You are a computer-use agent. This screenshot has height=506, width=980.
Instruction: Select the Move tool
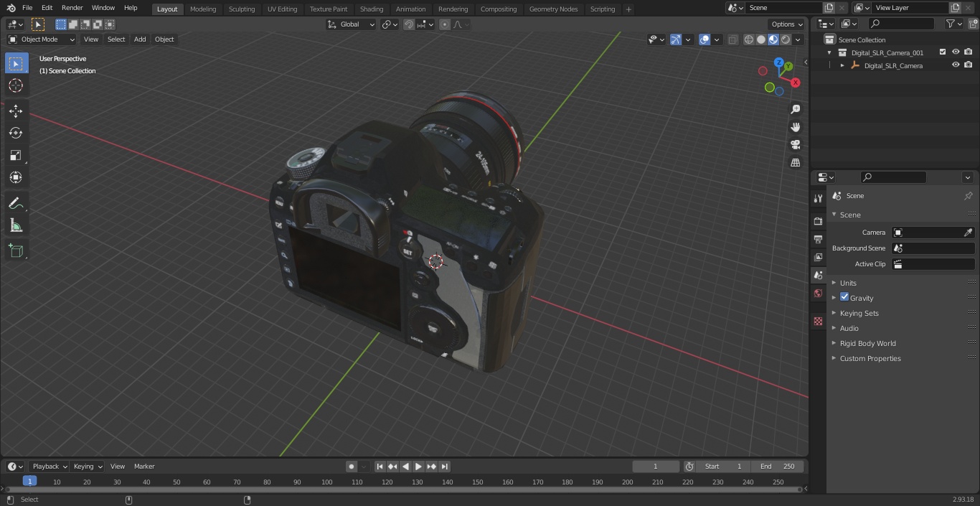coord(16,111)
